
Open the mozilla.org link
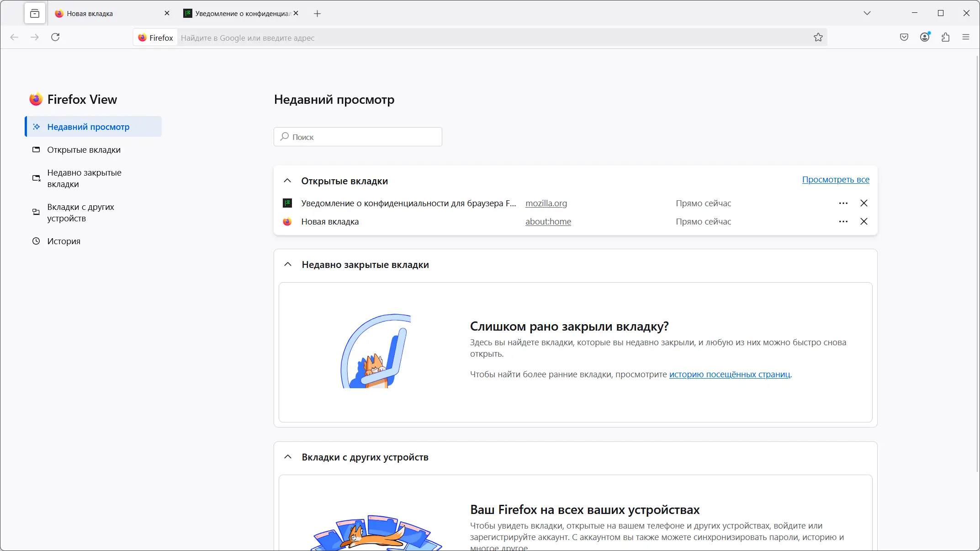(x=546, y=203)
